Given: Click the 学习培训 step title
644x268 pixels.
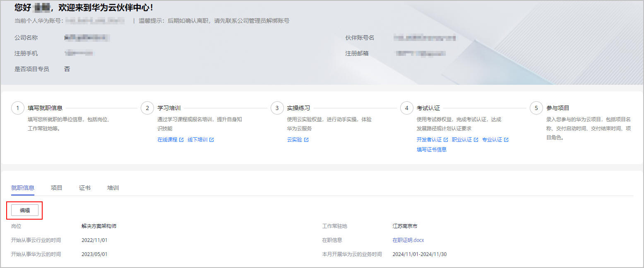Looking at the screenshot, I should 169,108.
